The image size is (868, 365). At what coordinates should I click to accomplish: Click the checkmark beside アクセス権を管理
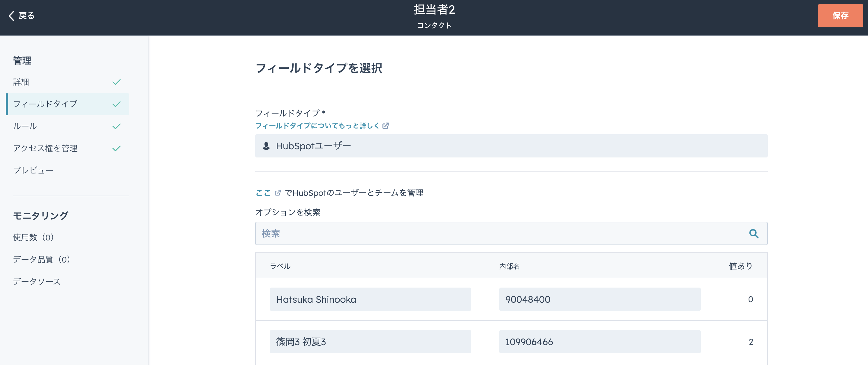click(116, 148)
